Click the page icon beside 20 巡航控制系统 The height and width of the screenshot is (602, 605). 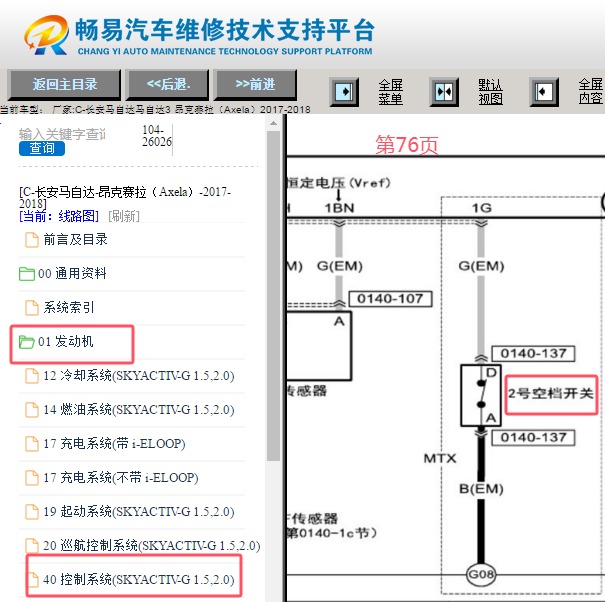[x=32, y=545]
